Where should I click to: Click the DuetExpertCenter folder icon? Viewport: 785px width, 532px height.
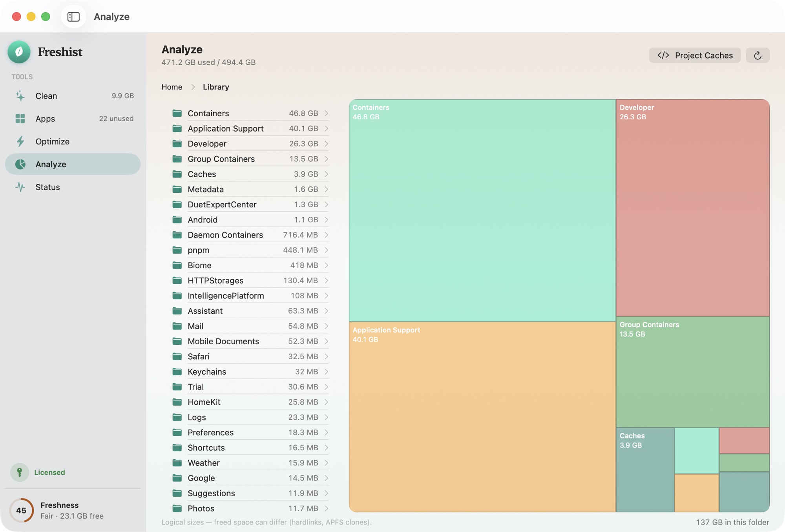[x=177, y=205]
